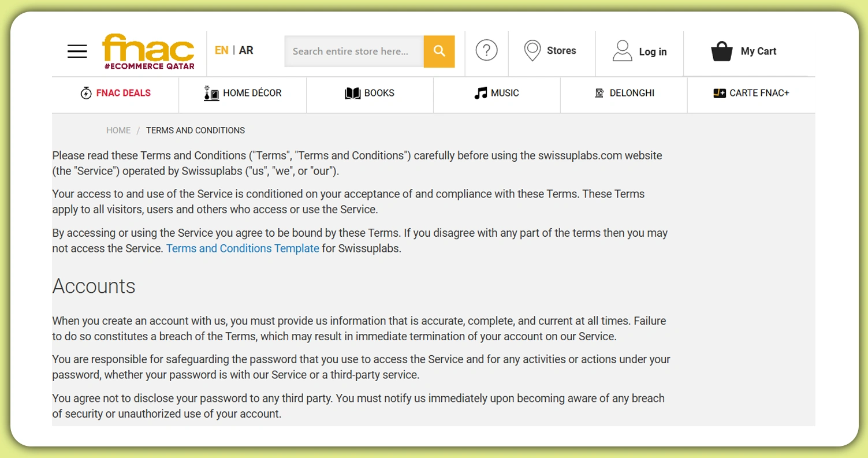Screen dimensions: 868x458
Task: Click the HOME breadcrumb link
Action: (x=118, y=130)
